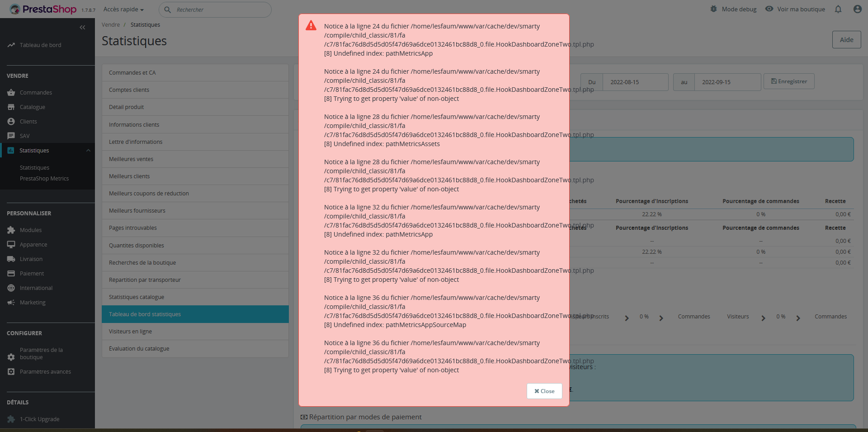Open the notifications bell icon
868x432 pixels.
point(838,9)
